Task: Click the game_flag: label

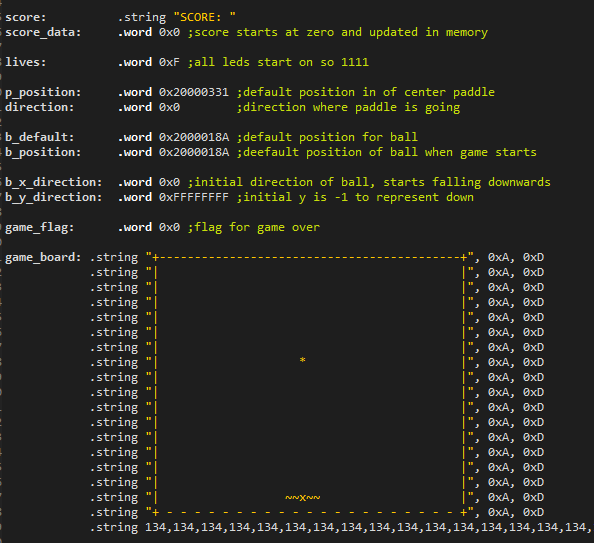Action: (39, 228)
